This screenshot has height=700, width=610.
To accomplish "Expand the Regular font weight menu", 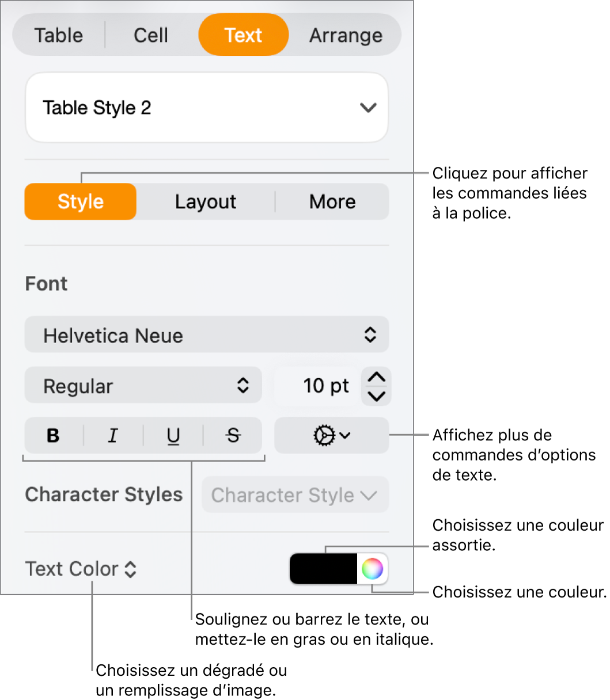I will (x=143, y=386).
